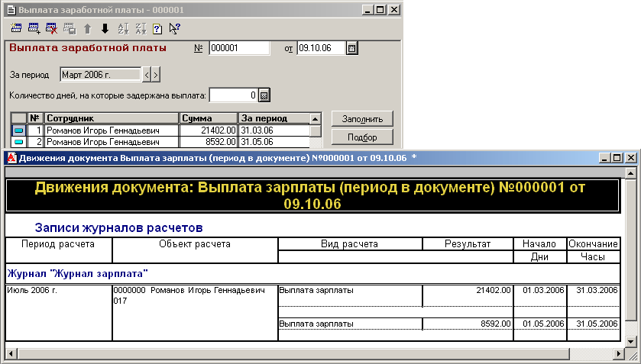Select employee cell in table row 2
The width and height of the screenshot is (641, 364).
[112, 142]
